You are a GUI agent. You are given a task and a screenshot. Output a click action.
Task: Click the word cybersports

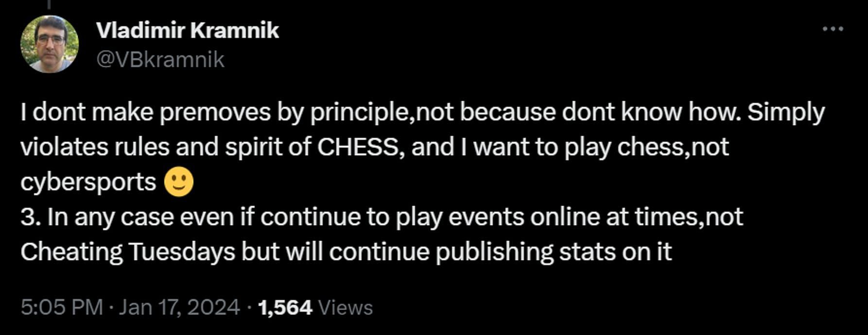[88, 183]
